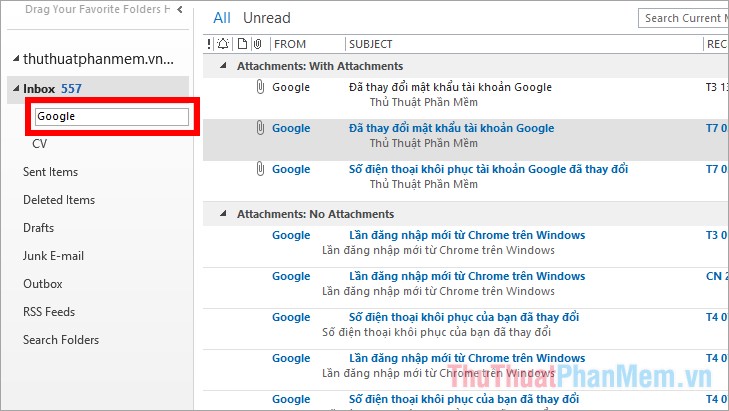Open the Sent Items folder

(x=50, y=172)
